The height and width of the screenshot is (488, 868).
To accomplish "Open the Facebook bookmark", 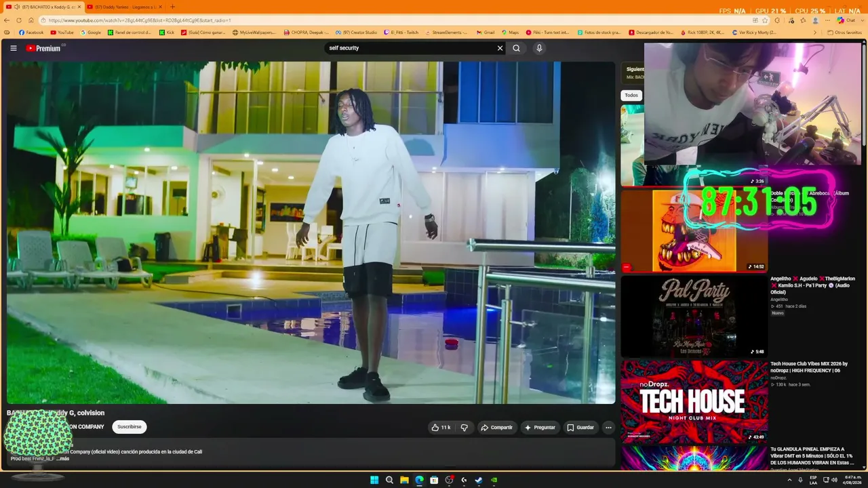I will 31,33.
